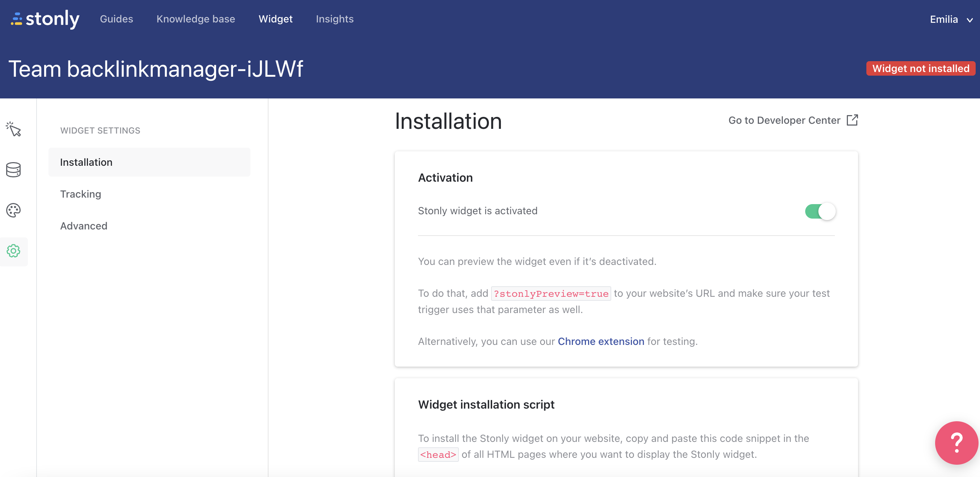Select the Tracking settings menu item
The height and width of the screenshot is (477, 980).
(x=80, y=194)
